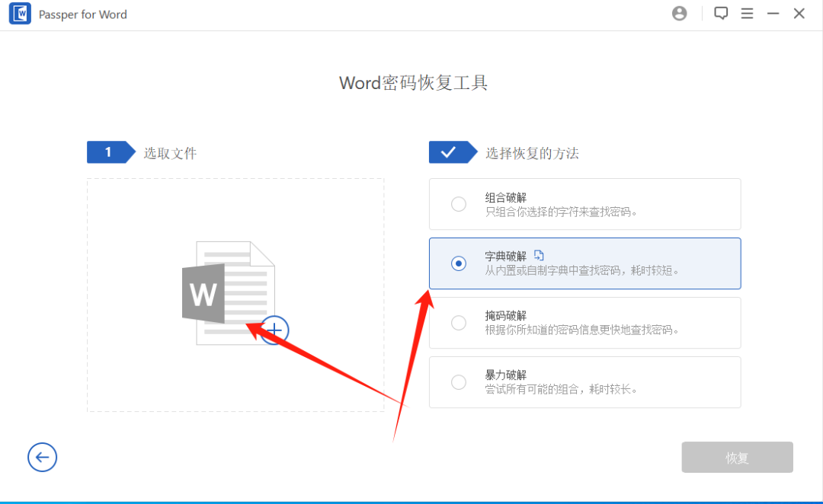The width and height of the screenshot is (823, 504).
Task: Click the step 1 badge for 选取文件
Action: coord(110,152)
